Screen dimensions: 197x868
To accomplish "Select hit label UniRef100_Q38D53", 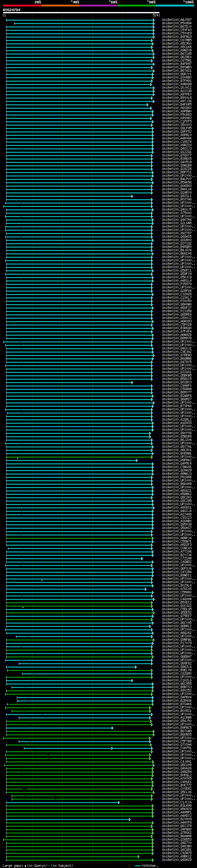I will click(x=176, y=839).
